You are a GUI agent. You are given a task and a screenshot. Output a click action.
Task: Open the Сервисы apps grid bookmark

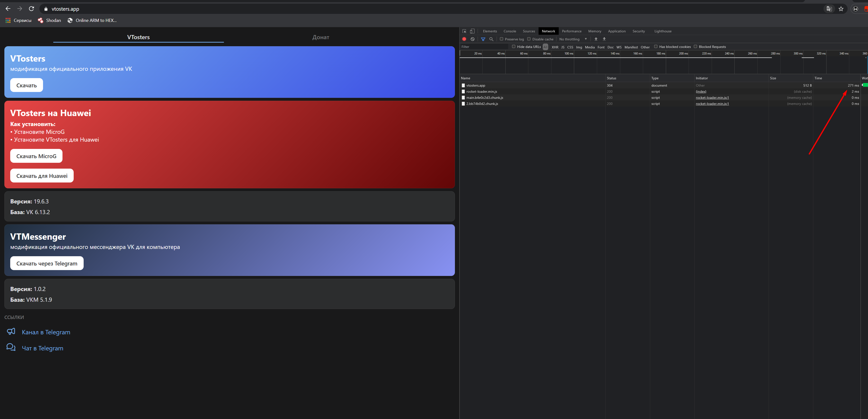[18, 20]
